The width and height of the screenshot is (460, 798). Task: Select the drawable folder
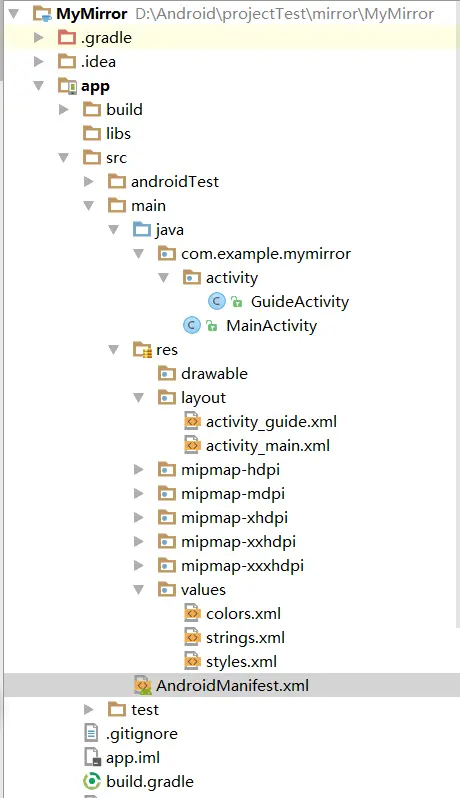tap(214, 374)
